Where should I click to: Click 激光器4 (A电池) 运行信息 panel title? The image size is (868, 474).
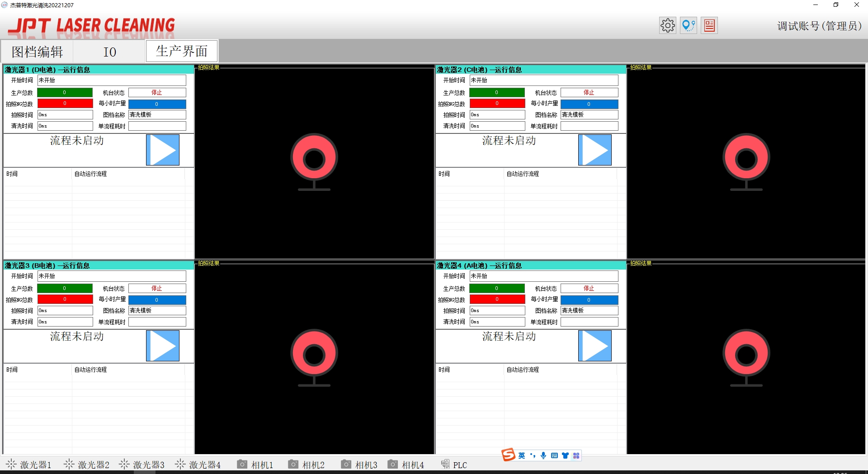(480, 265)
